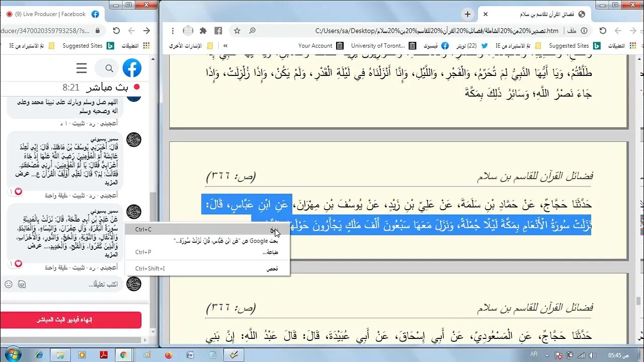Bookmark this page with the star icon
Viewport: 644px width, 362px height.
237,31
